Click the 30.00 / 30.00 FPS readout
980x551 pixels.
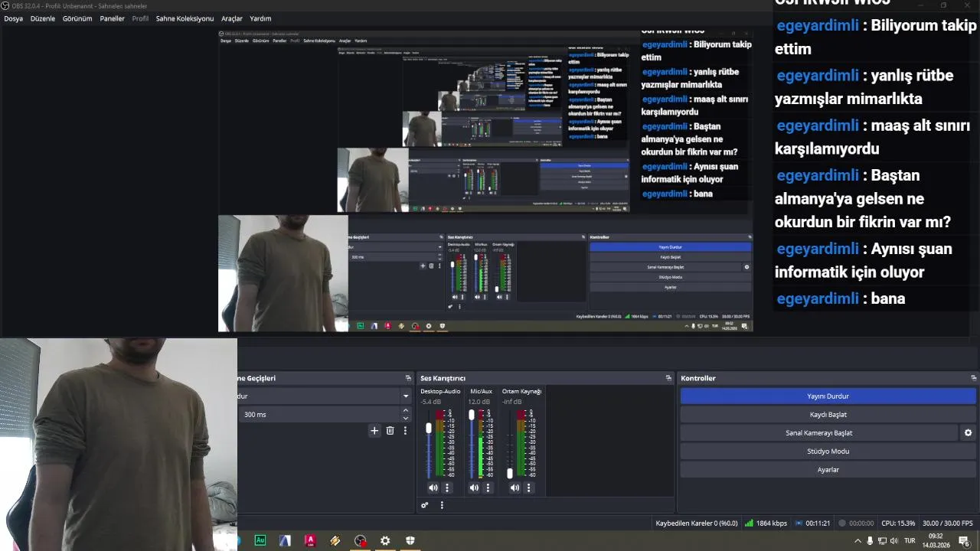coord(948,523)
